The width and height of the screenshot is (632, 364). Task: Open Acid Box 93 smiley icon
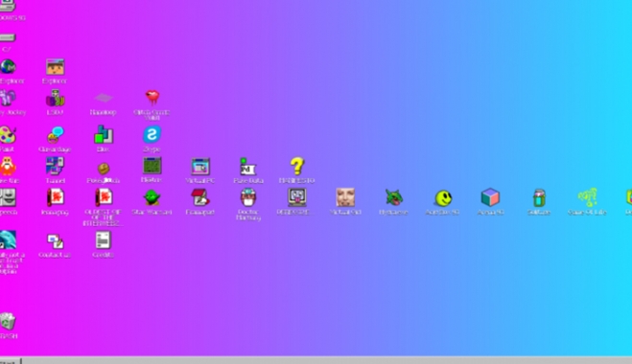(442, 198)
